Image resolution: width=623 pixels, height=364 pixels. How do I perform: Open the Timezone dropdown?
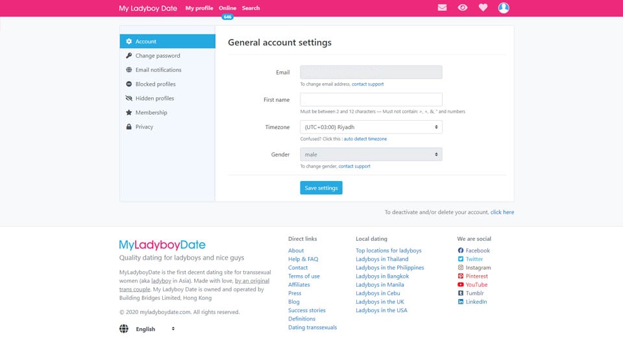[x=371, y=127]
